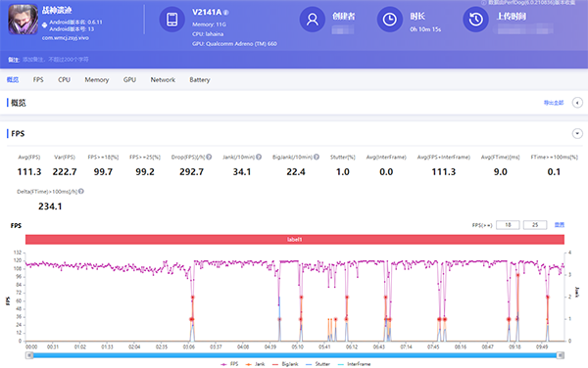Open info icon beside V2141A

coord(225,13)
